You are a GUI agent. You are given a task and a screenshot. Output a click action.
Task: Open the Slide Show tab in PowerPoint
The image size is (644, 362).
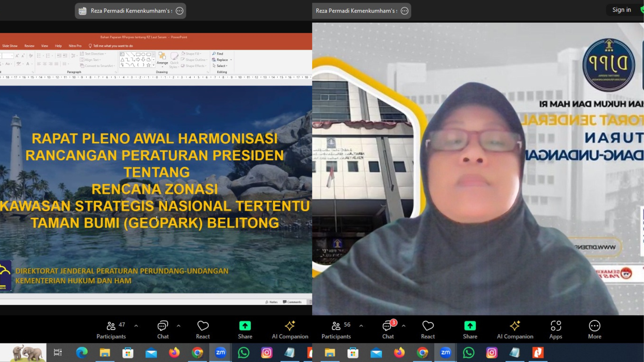pyautogui.click(x=10, y=46)
